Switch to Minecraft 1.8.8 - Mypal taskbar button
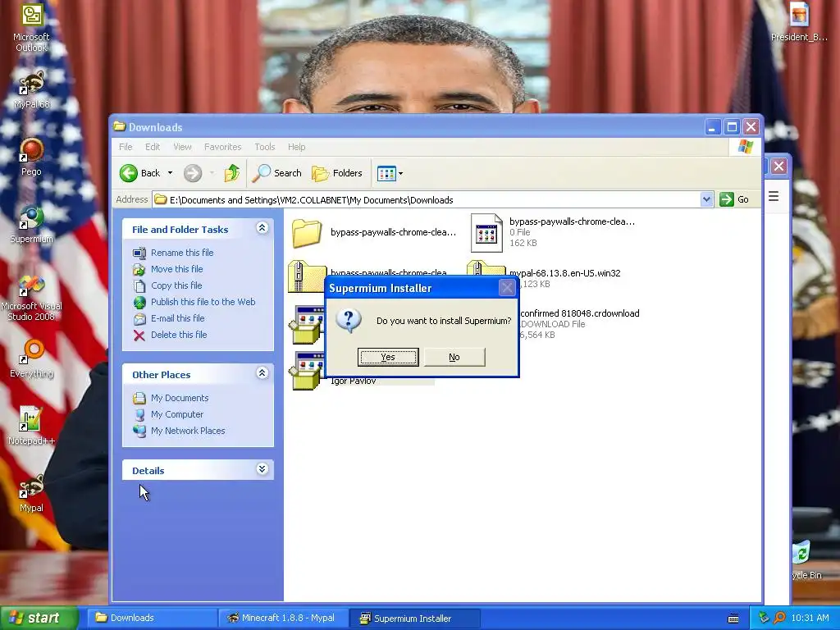 coord(283,618)
